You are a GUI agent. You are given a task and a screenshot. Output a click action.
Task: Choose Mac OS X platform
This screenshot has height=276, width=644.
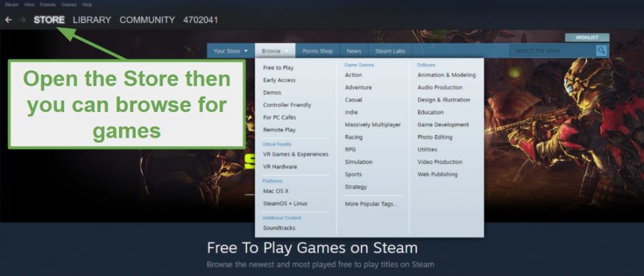275,191
